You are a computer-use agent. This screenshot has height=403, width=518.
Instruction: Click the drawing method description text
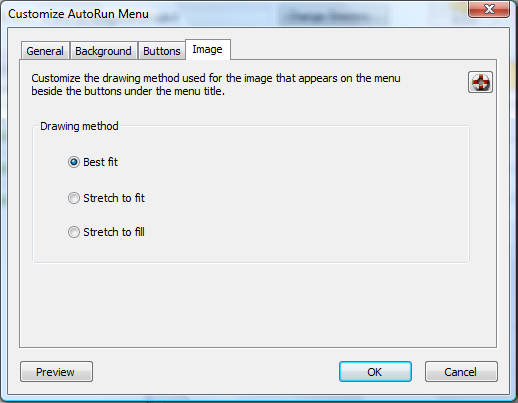pos(216,85)
